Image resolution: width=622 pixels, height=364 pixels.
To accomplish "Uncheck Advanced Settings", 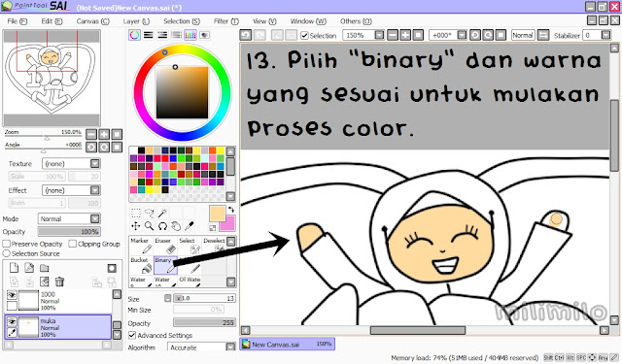I will coord(132,335).
